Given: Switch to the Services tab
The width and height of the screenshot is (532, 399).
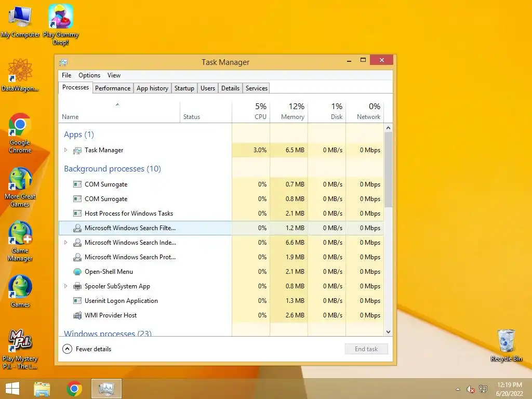Looking at the screenshot, I should pos(257,88).
